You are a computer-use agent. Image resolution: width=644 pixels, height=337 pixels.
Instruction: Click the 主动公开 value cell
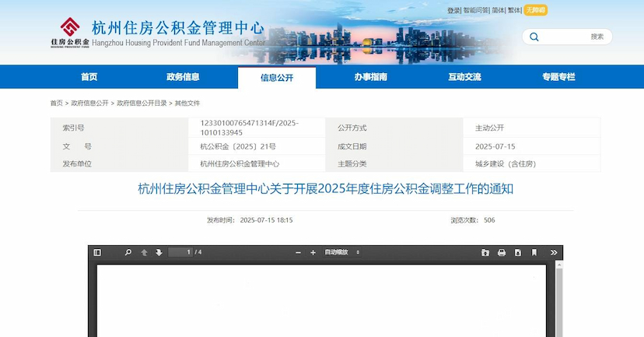tap(489, 128)
